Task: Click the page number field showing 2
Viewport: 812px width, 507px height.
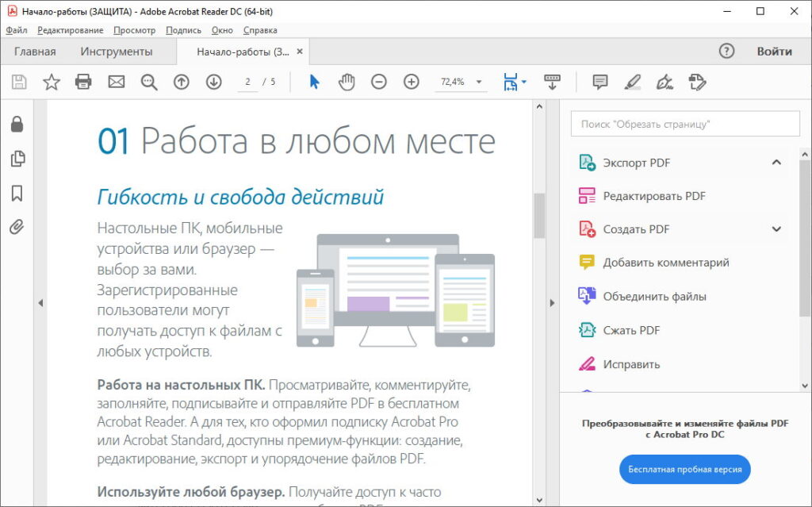Action: tap(247, 82)
